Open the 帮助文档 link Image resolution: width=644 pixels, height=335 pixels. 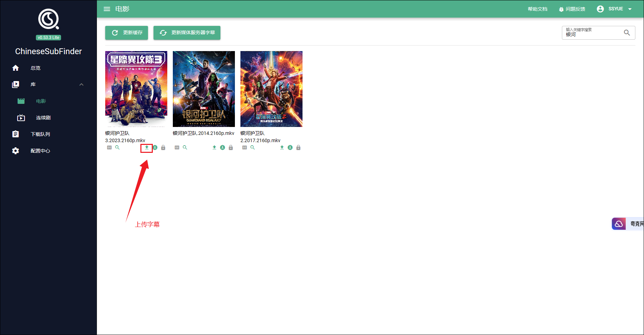coord(537,9)
